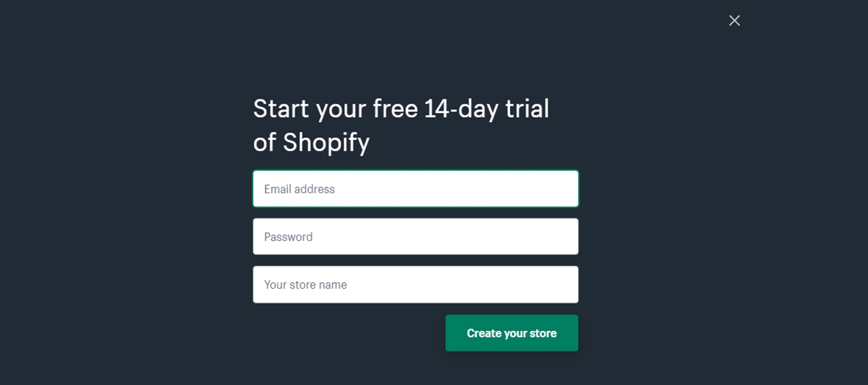This screenshot has height=385, width=868.
Task: Activate the third field for store name
Action: tap(415, 284)
